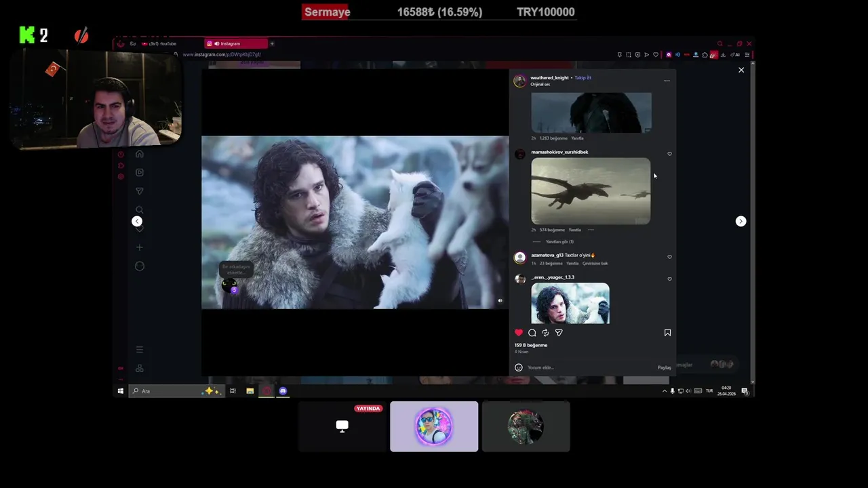Open the browser easy setup menu icon
868x488 pixels.
(x=747, y=54)
